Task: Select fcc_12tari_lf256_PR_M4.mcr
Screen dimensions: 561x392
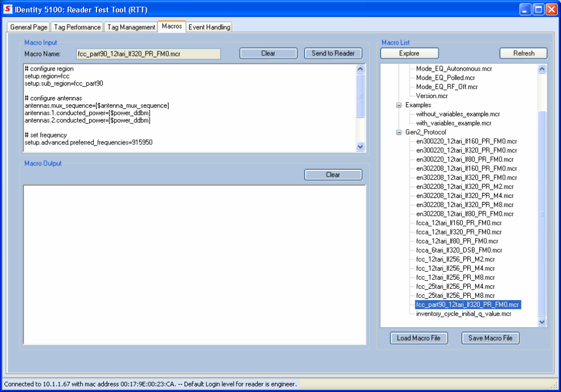Action: coord(455,268)
